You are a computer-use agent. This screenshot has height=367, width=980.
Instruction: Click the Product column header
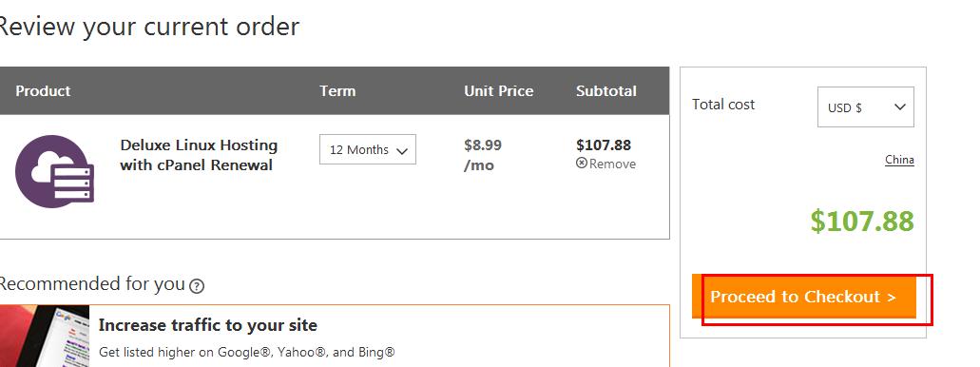[x=43, y=90]
